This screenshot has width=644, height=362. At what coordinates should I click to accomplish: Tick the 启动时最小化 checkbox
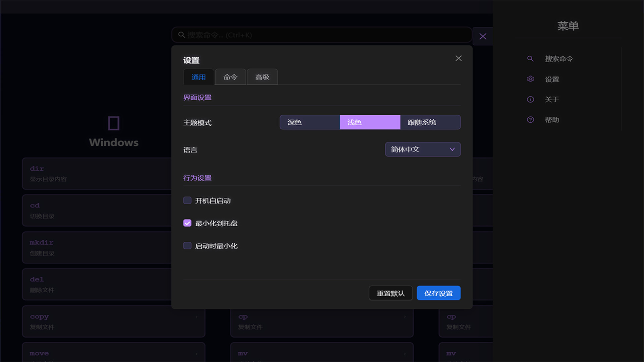[187, 246]
